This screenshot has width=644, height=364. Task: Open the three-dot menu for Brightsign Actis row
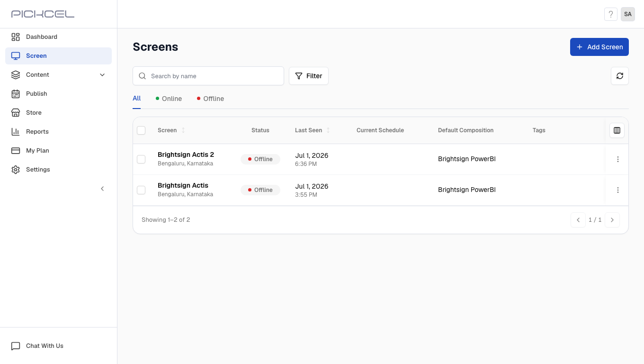618,190
